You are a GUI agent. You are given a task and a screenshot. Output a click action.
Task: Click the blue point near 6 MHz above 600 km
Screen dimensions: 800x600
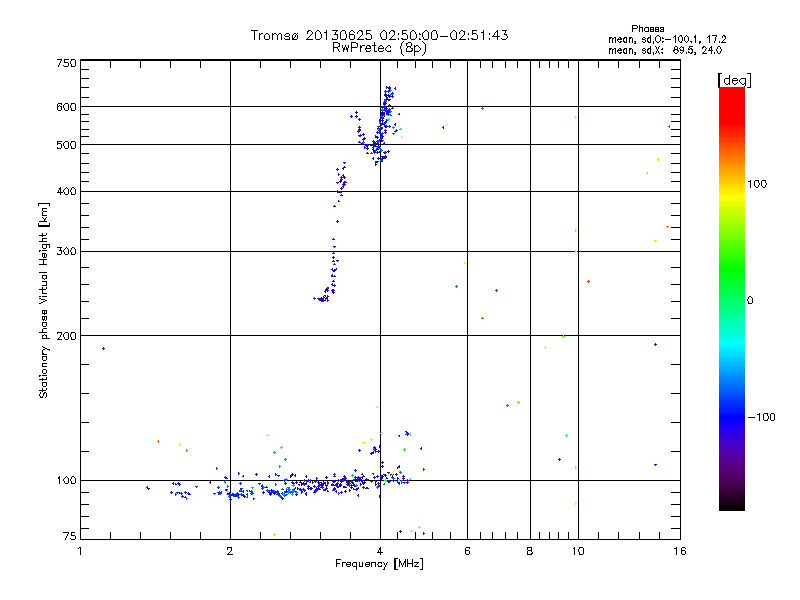click(482, 109)
